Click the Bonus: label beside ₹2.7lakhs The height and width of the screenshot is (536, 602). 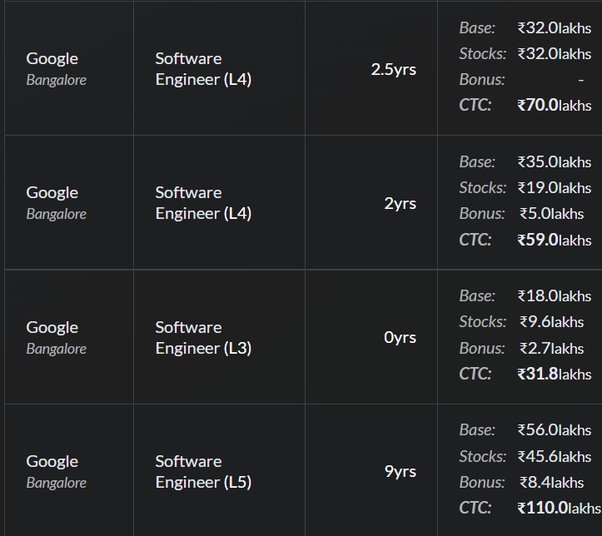(x=482, y=349)
